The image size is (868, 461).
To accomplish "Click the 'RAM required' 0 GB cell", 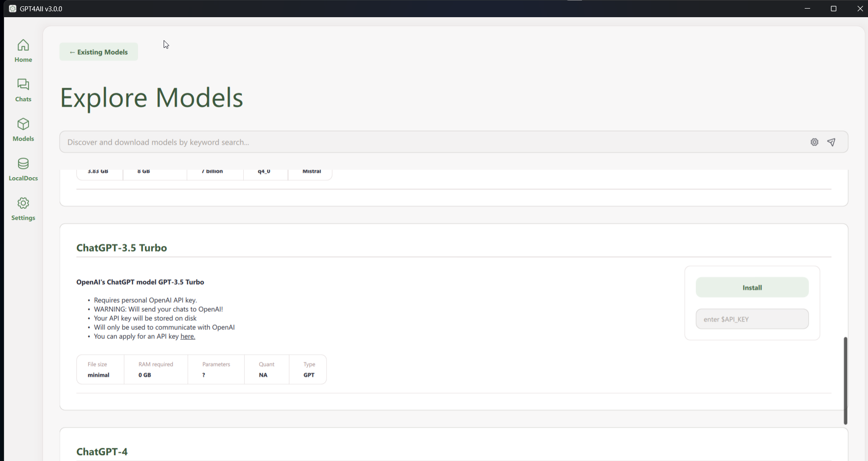I will pos(156,370).
